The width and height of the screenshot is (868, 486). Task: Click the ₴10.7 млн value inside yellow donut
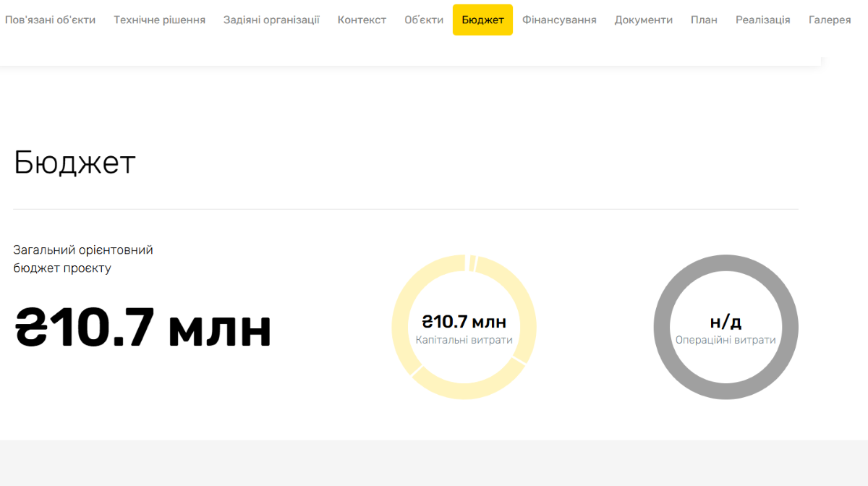click(464, 322)
